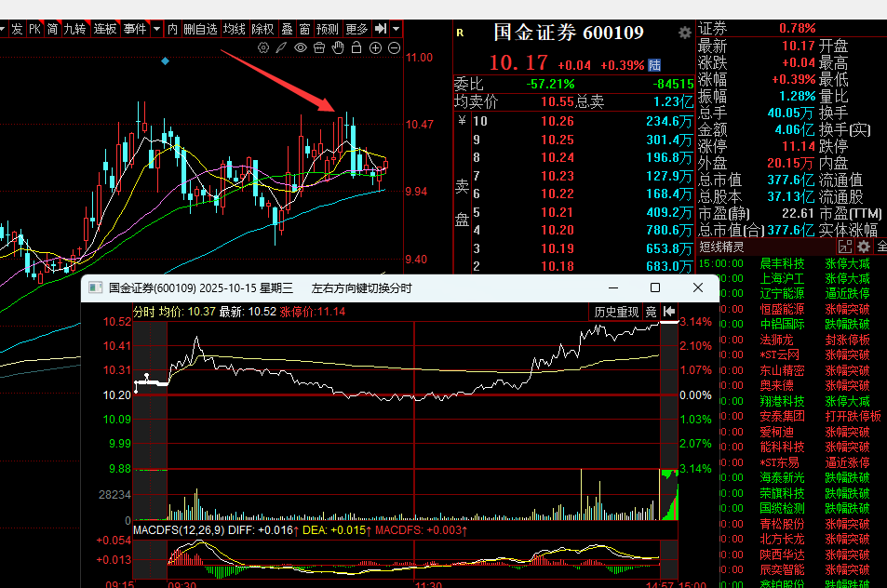Click 删自选 to remove from watchlist
The image size is (887, 588).
200,29
